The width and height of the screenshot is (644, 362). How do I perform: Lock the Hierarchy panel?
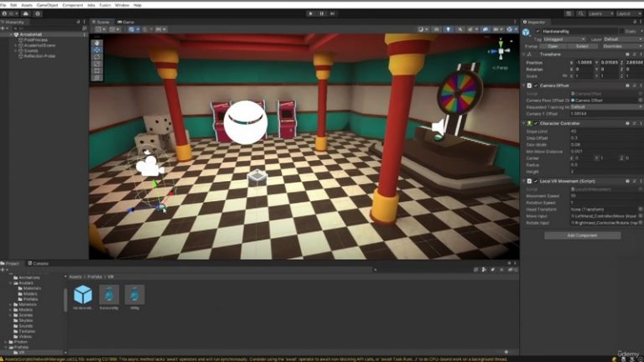pyautogui.click(x=78, y=22)
